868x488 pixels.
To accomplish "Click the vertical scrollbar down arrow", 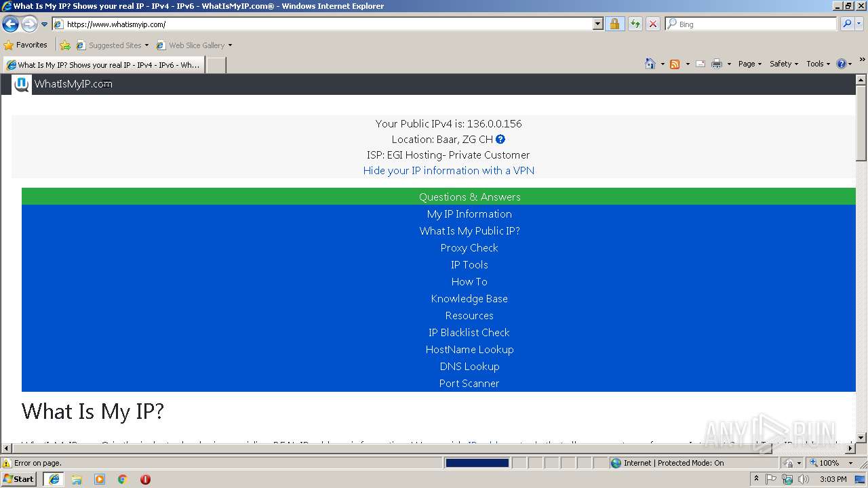I will click(861, 438).
